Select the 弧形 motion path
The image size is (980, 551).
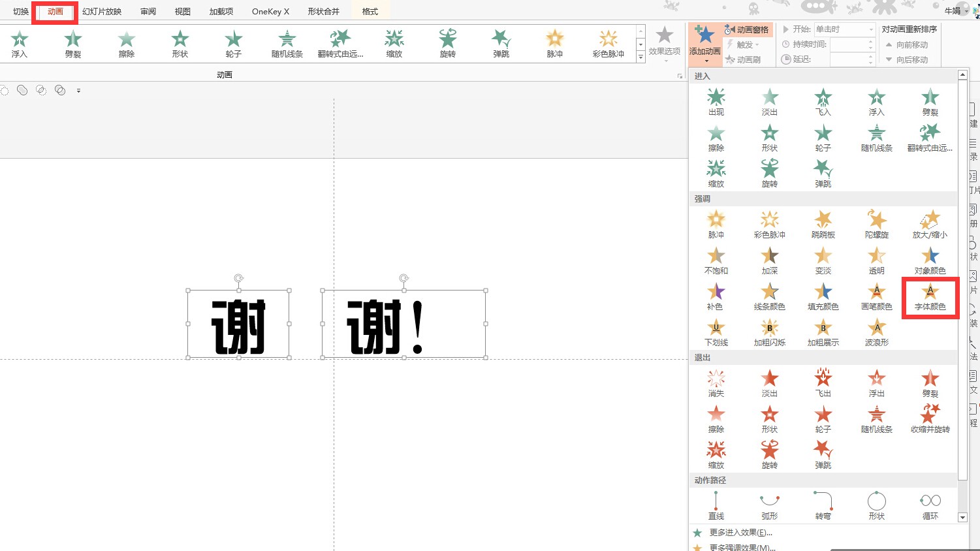[x=769, y=506]
